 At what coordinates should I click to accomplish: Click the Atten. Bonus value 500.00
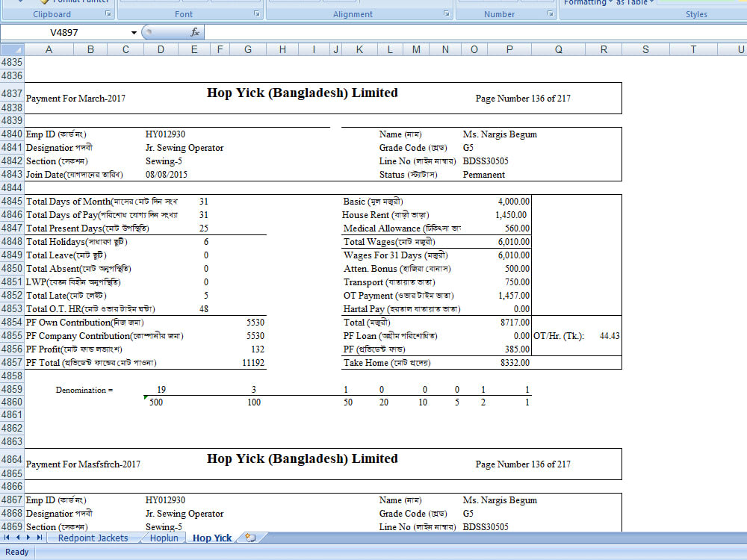517,269
